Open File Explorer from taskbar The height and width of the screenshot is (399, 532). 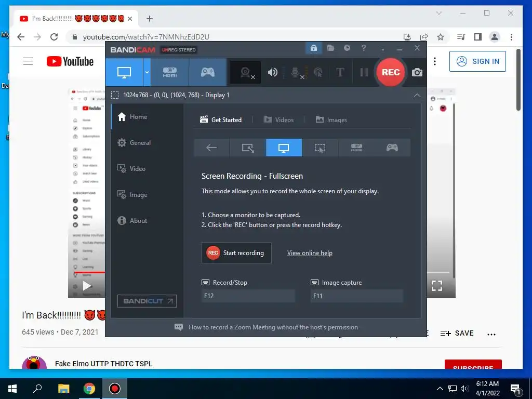pyautogui.click(x=63, y=389)
